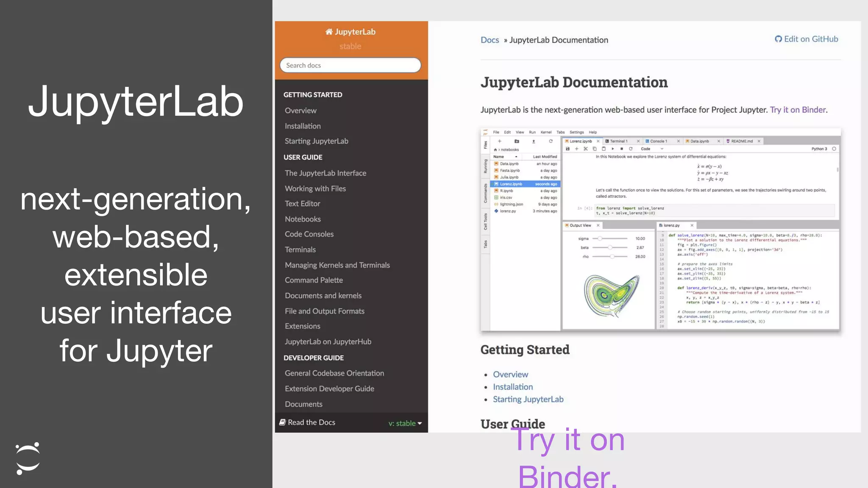This screenshot has width=868, height=488.
Task: Expand the Read the Docs footer panel
Action: [312, 422]
